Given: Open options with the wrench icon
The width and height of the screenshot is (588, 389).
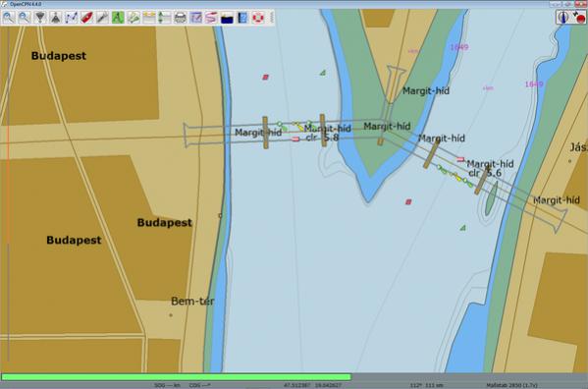Looking at the screenshot, I should 102,18.
